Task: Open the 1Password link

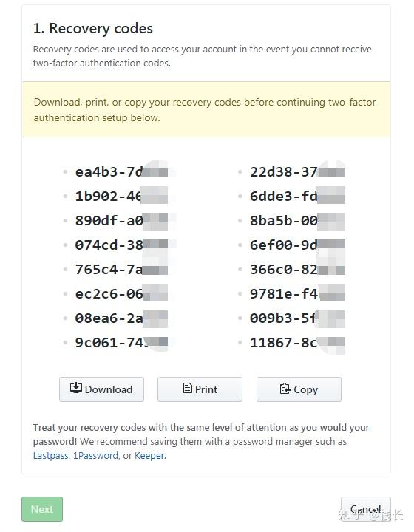Action: [x=95, y=455]
